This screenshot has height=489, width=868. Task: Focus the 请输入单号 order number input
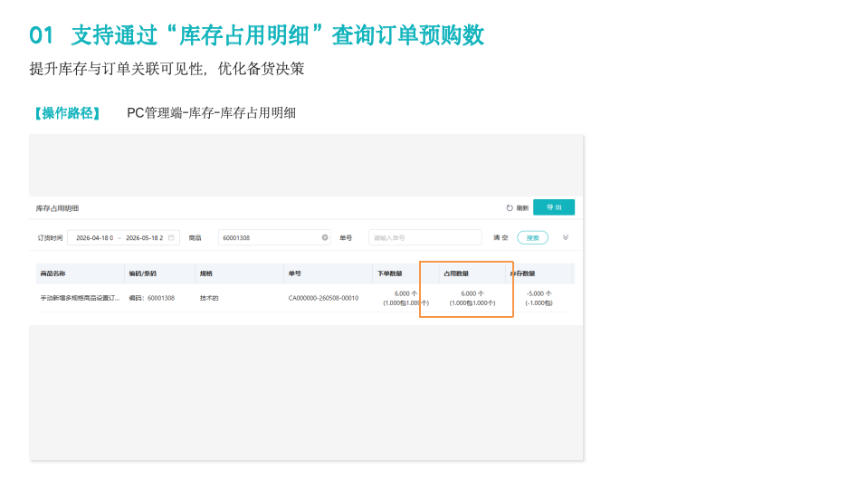pyautogui.click(x=425, y=237)
